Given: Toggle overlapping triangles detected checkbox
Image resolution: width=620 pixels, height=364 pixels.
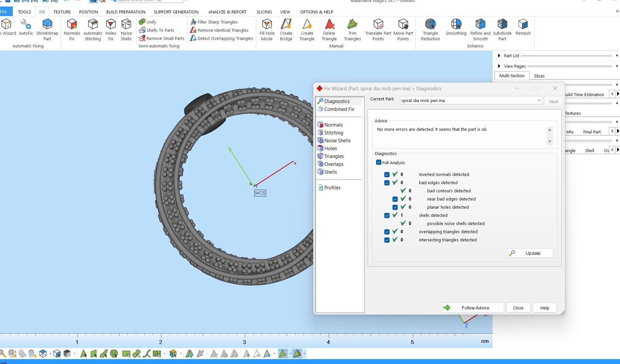Looking at the screenshot, I should (387, 232).
